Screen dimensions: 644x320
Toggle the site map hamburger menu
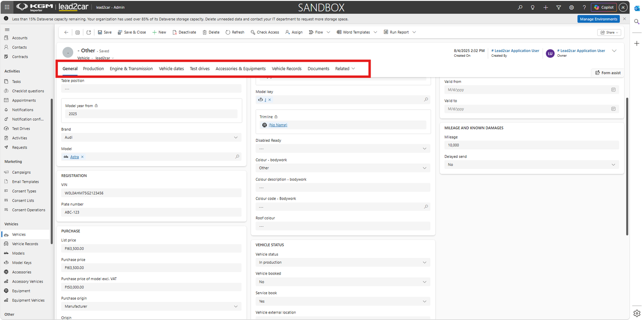tap(7, 29)
